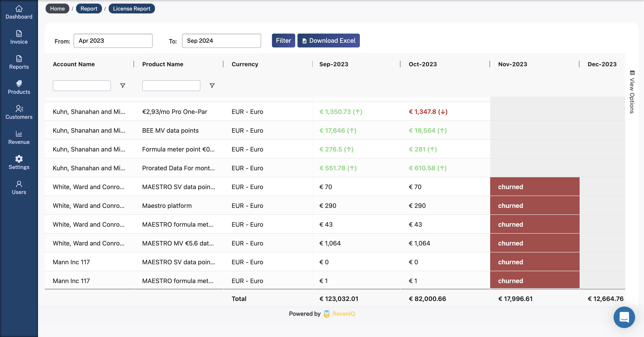Open the Report breadcrumb item
Screen dimensions: 644x337
point(89,8)
